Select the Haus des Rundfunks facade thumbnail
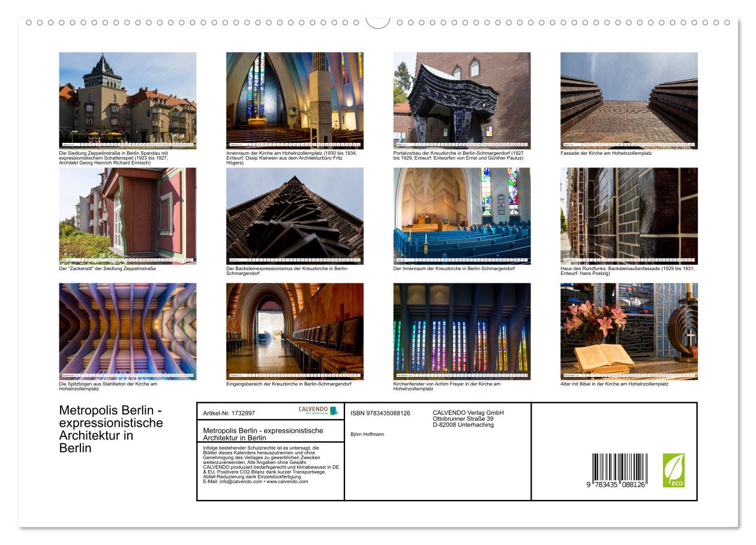 pyautogui.click(x=629, y=216)
